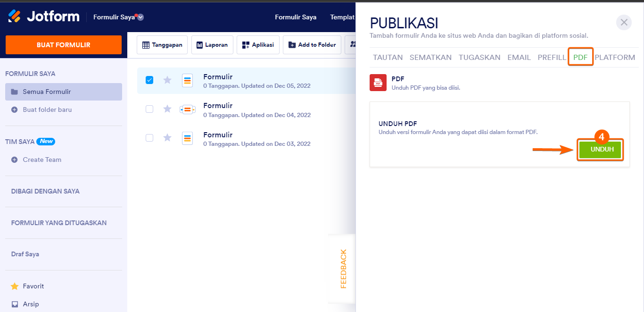644x312 pixels.
Task: Click form icon of Dec 05 form
Action: 188,81
